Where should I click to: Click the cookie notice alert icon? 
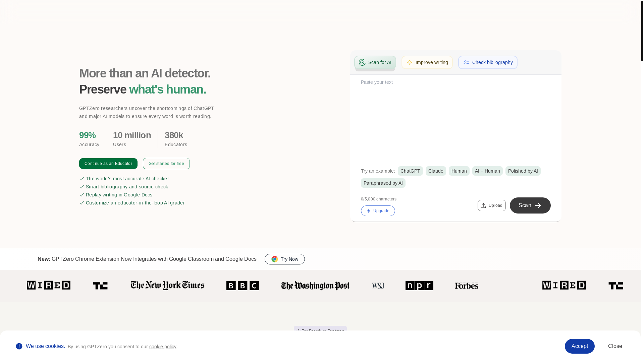click(x=19, y=346)
